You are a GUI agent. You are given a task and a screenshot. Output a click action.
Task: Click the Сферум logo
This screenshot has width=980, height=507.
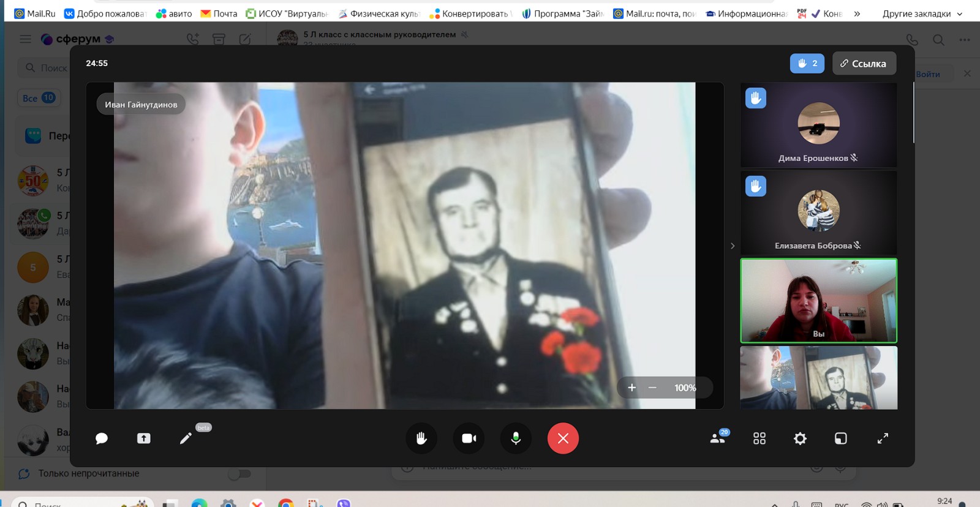point(77,39)
